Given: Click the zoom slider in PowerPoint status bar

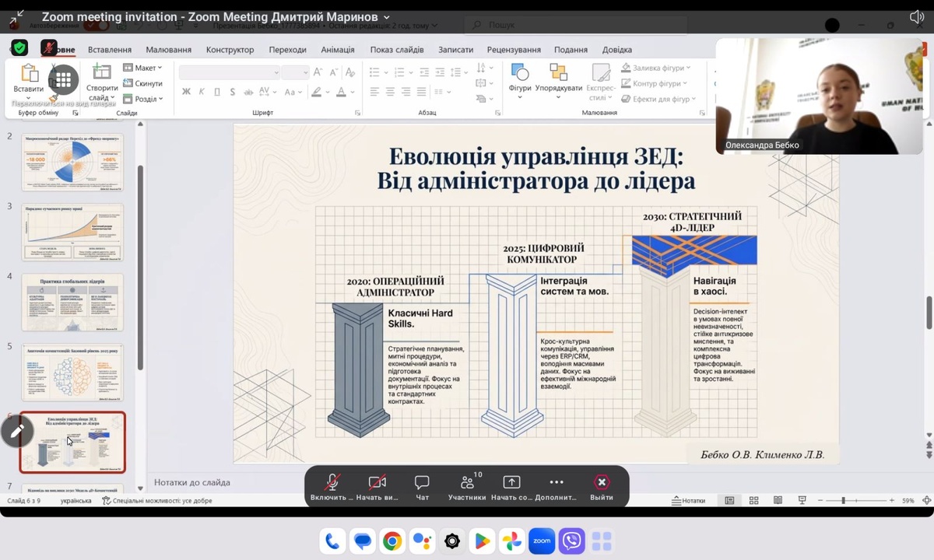Looking at the screenshot, I should tap(844, 501).
